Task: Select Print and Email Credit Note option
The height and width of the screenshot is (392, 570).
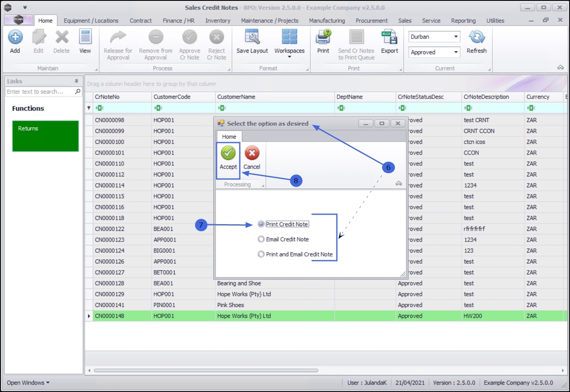Action: [261, 254]
